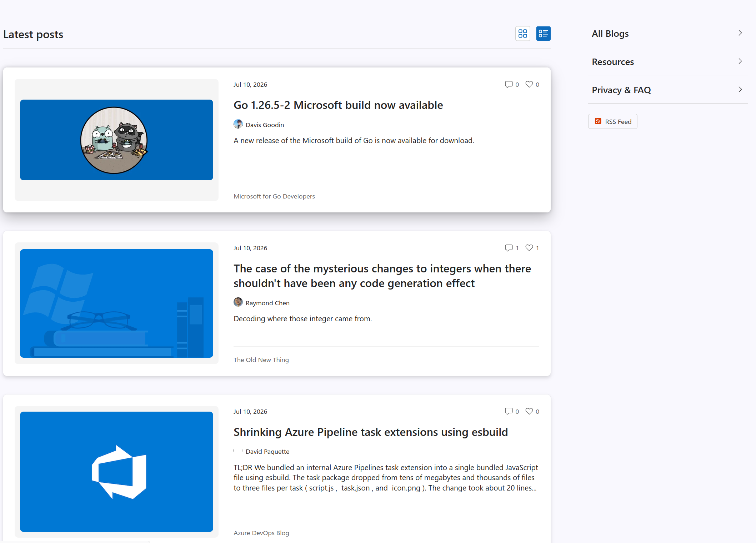Go to The Old New Thing blog
The height and width of the screenshot is (543, 756).
point(261,360)
